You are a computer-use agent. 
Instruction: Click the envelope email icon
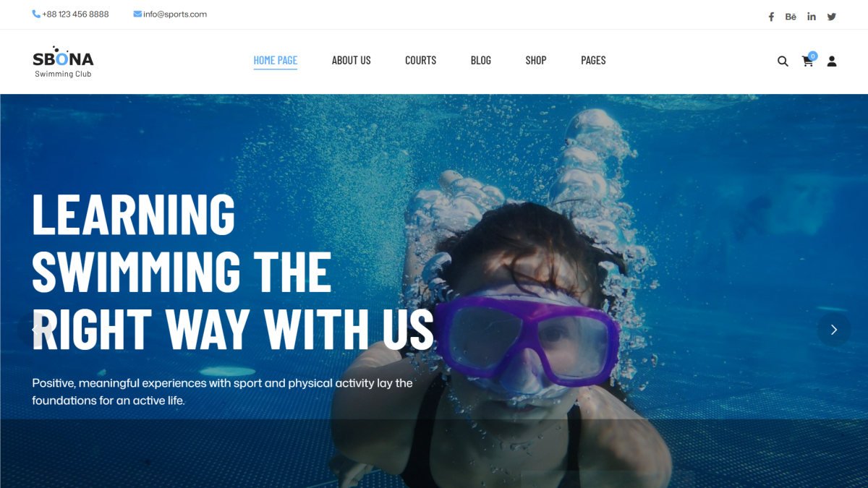click(x=137, y=14)
